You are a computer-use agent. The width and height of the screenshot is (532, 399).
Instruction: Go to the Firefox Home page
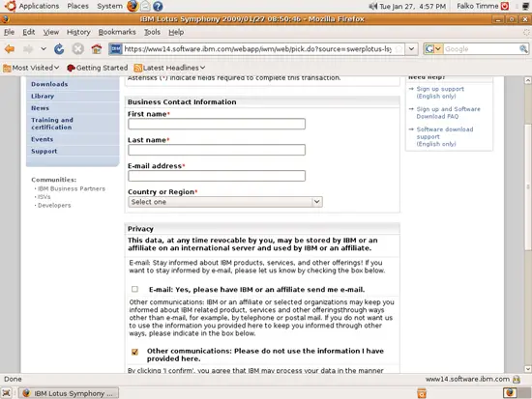[x=97, y=49]
